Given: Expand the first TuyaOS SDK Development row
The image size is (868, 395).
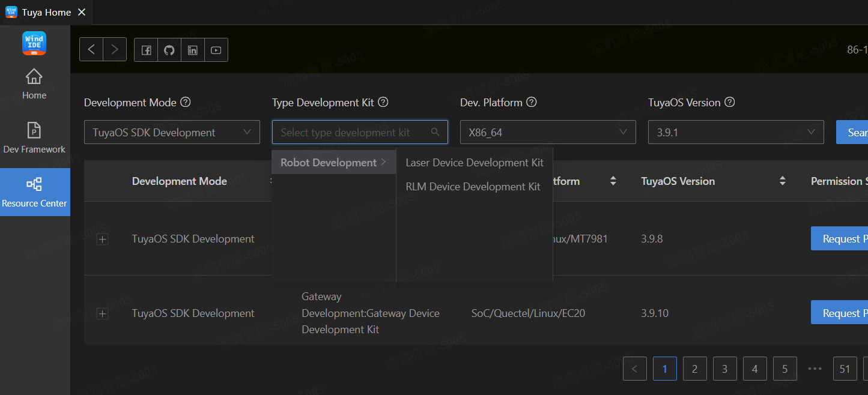Looking at the screenshot, I should pos(102,239).
